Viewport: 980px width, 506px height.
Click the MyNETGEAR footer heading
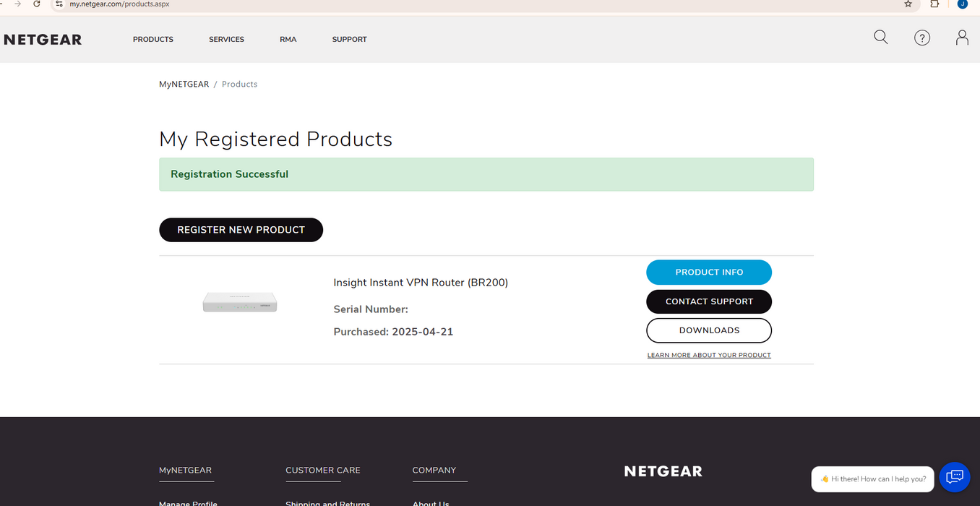[186, 471]
